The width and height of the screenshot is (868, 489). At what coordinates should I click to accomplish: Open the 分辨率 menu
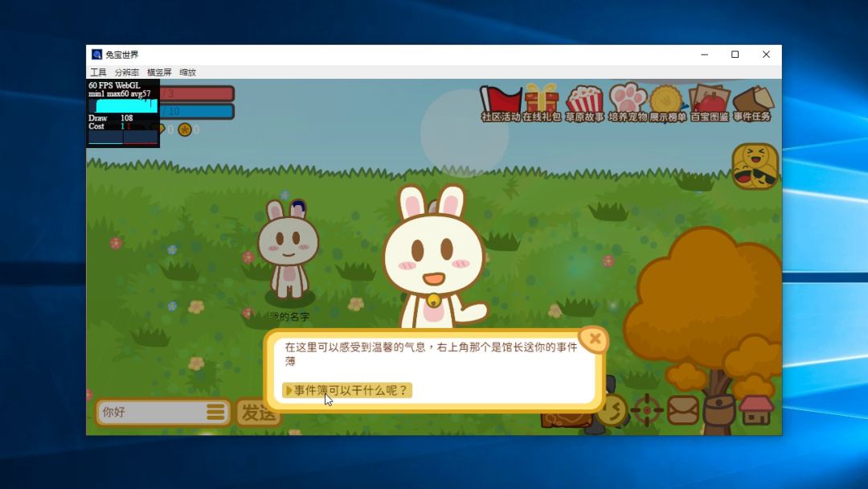click(126, 72)
